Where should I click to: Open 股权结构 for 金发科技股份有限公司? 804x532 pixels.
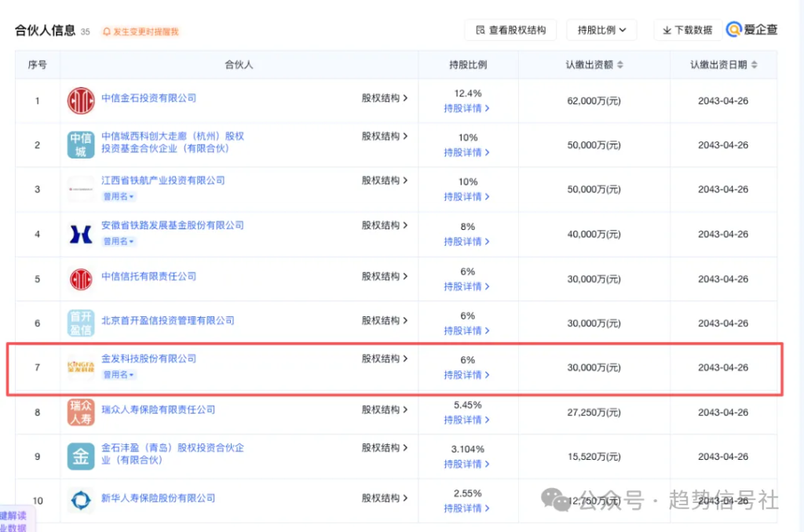coord(385,359)
